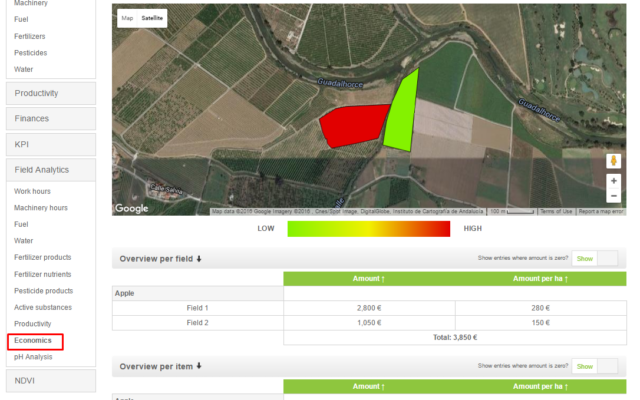The height and width of the screenshot is (400, 640).
Task: Open Fertilizer nutrients analytics
Action: click(x=42, y=274)
